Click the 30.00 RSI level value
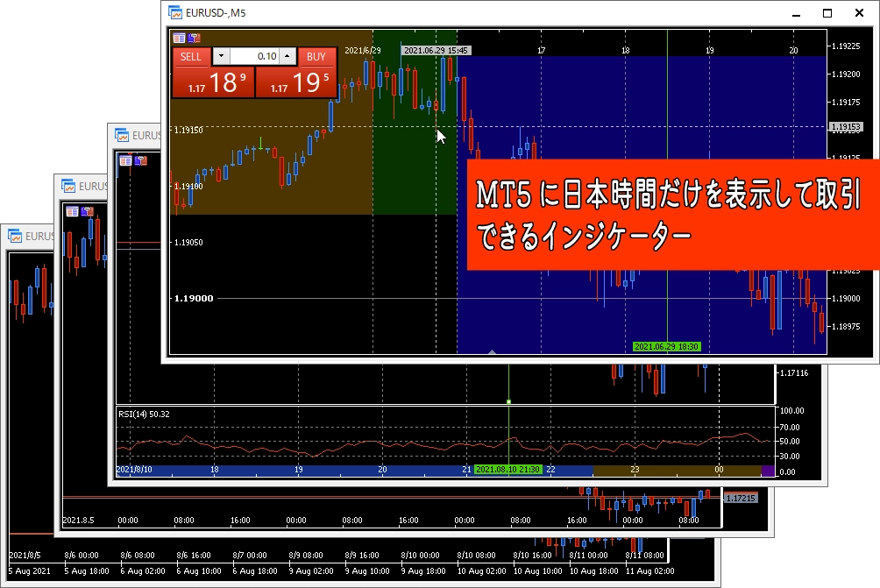The height and width of the screenshot is (588, 880). coord(790,457)
